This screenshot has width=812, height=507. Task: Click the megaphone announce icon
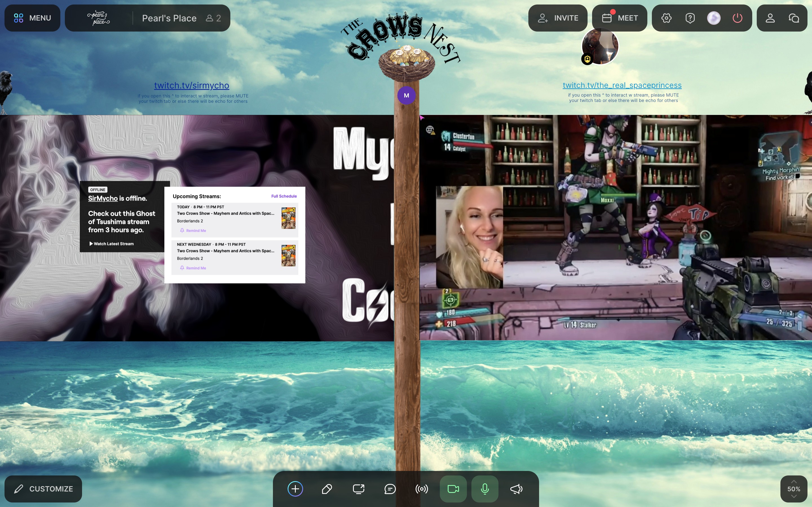(517, 489)
